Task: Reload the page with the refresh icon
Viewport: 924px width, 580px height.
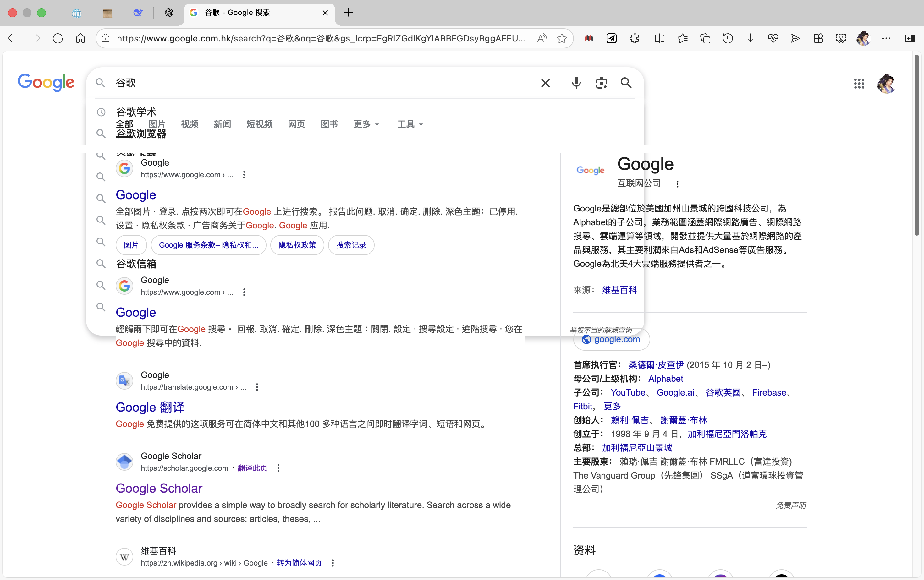Action: [x=58, y=38]
